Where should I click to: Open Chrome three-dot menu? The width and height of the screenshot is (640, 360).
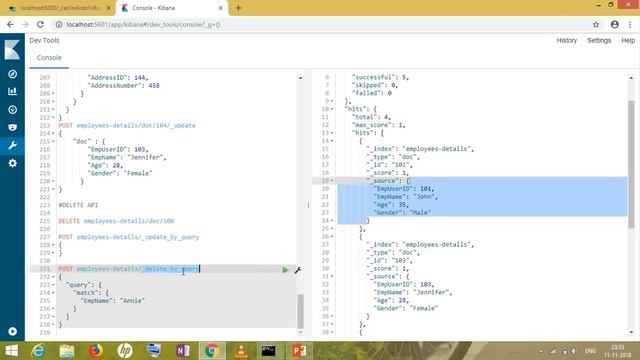[630, 24]
